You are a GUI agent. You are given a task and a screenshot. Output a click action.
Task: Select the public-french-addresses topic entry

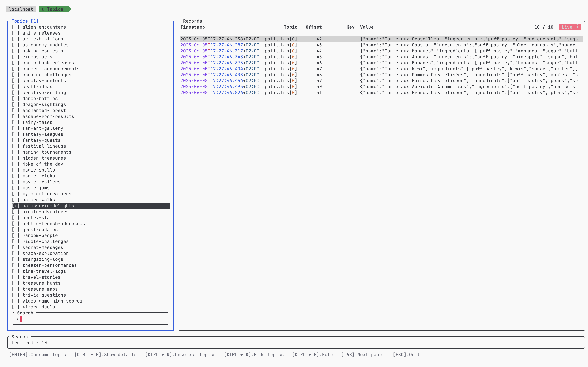[x=54, y=223]
